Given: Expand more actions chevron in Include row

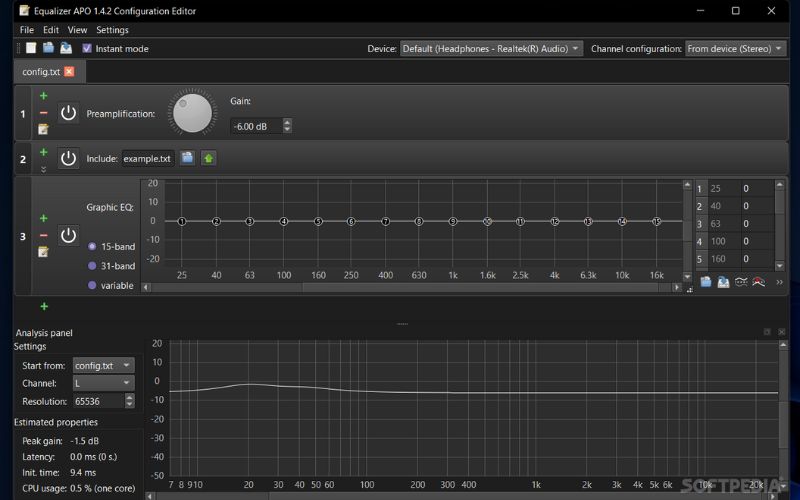Looking at the screenshot, I should click(x=44, y=169).
